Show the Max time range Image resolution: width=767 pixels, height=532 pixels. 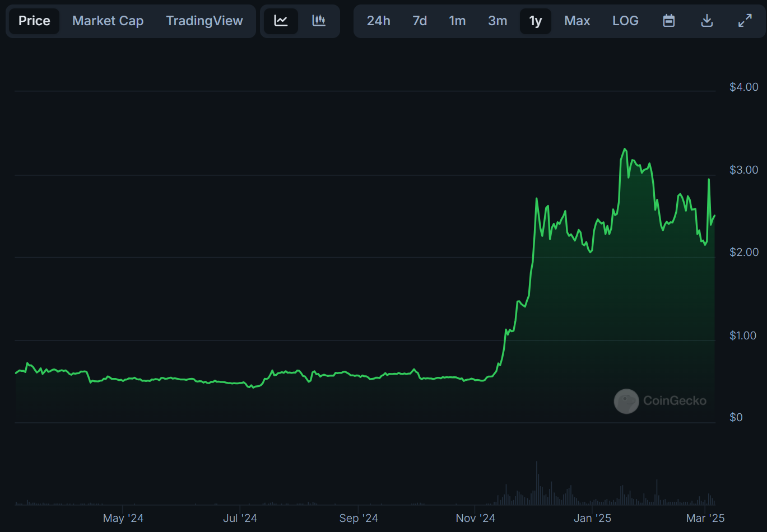pos(577,21)
